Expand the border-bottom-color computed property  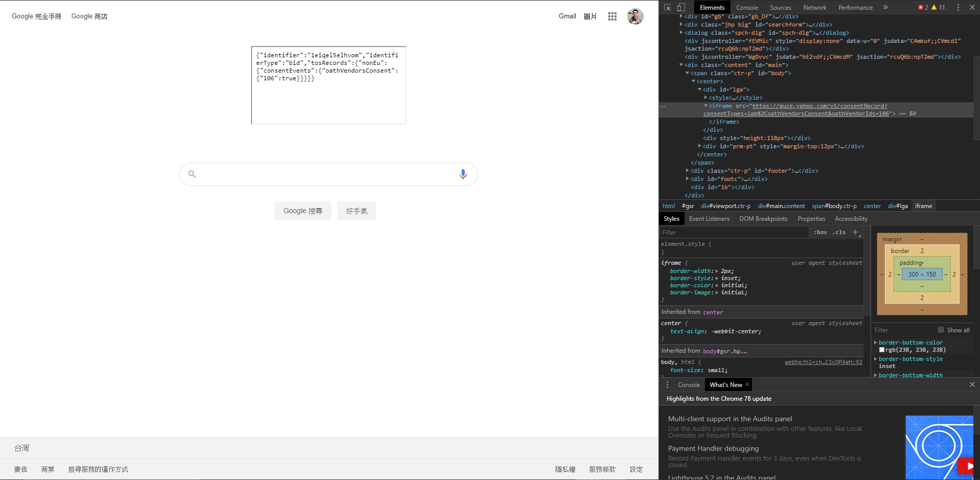click(x=876, y=342)
